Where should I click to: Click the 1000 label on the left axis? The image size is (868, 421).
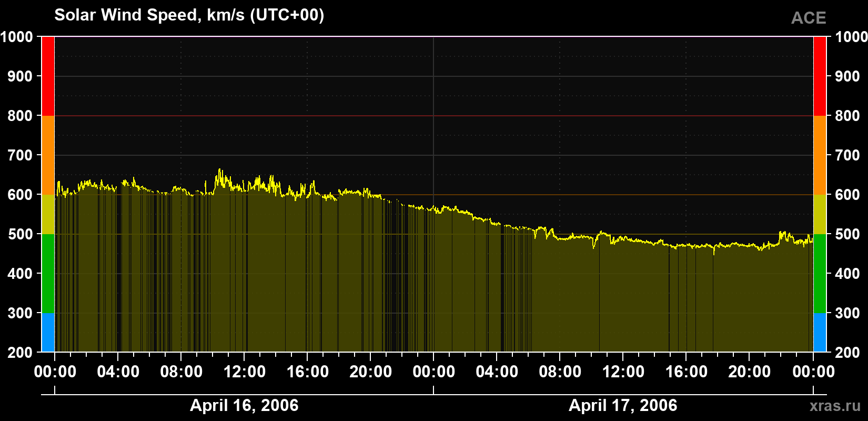tap(17, 37)
